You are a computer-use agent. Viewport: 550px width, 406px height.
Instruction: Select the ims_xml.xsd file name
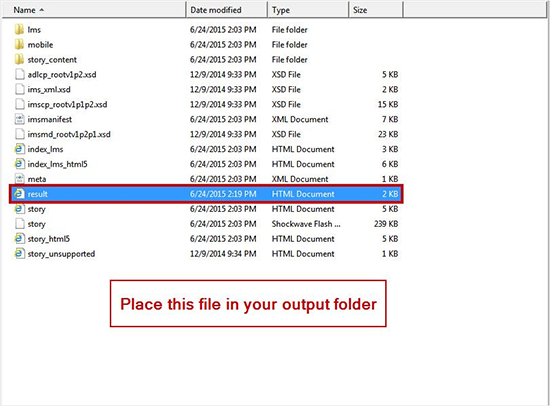49,89
